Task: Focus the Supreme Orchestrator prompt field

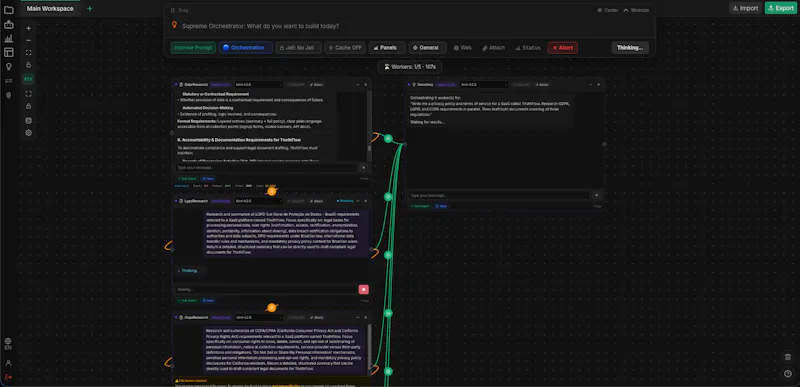Action: [x=410, y=25]
